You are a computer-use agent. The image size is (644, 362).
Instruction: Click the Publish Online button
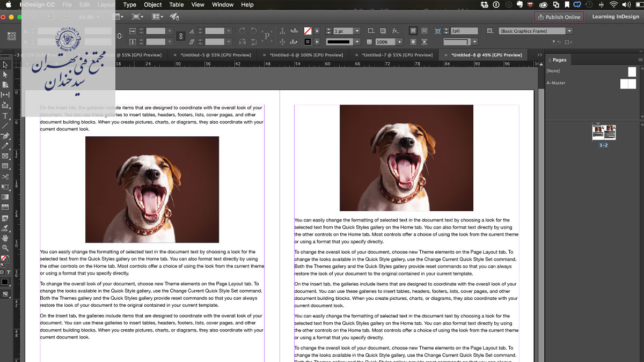[559, 17]
